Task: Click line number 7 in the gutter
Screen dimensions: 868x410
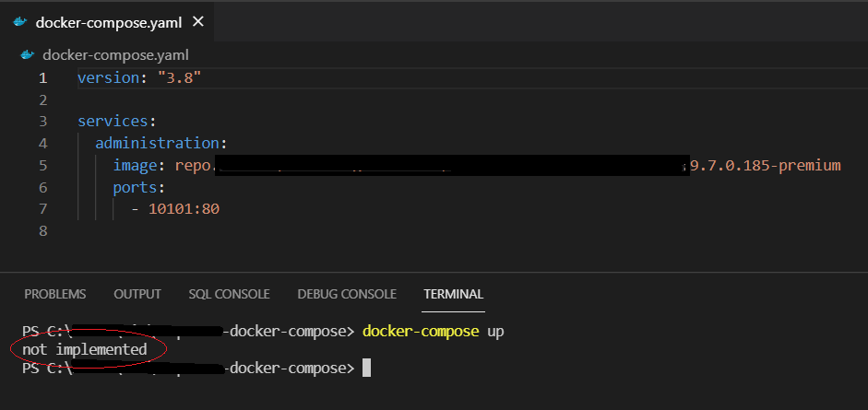Action: pos(42,209)
